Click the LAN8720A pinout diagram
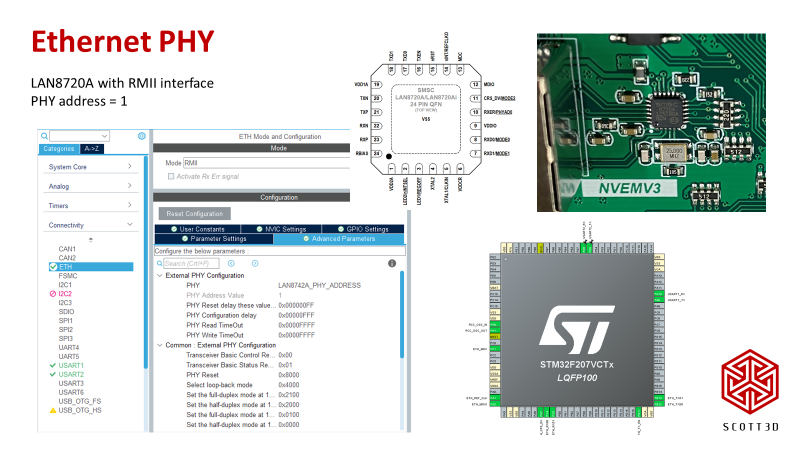Screen dimensions: 800x450 tap(434, 118)
